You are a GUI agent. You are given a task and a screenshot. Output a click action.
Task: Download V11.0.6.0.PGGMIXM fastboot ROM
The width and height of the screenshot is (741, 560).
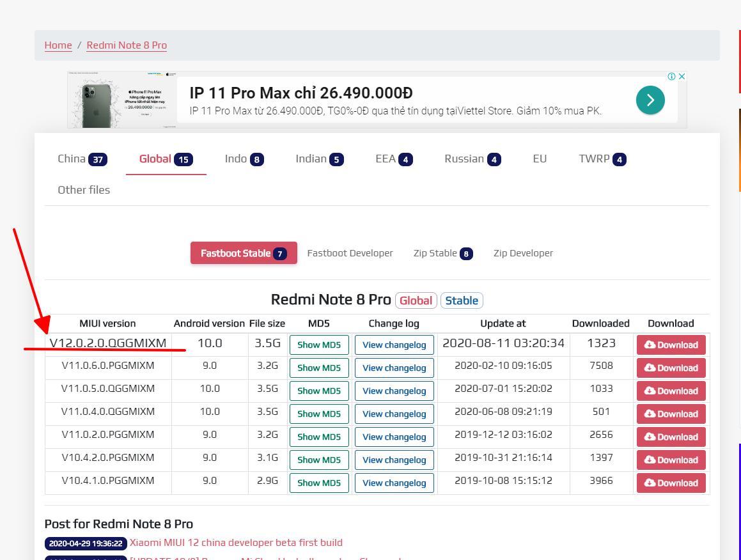(x=671, y=368)
